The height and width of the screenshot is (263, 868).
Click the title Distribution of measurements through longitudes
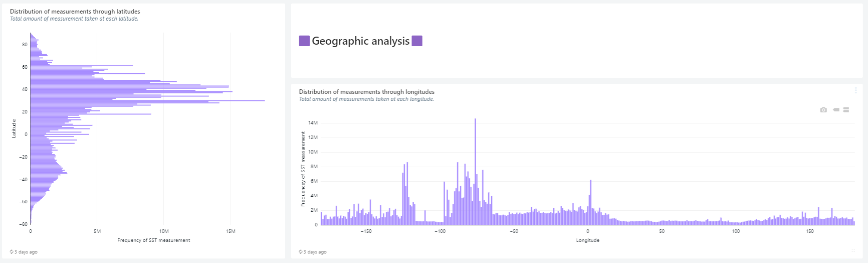coord(366,92)
